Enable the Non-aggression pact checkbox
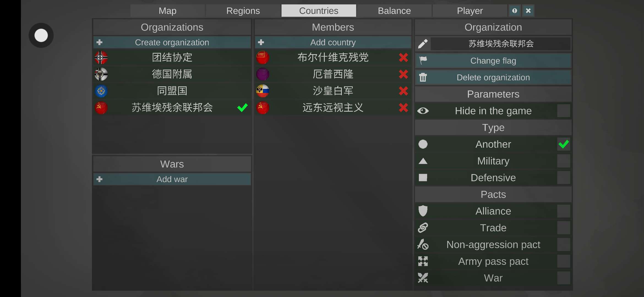Viewport: 644px width, 297px height. point(563,244)
